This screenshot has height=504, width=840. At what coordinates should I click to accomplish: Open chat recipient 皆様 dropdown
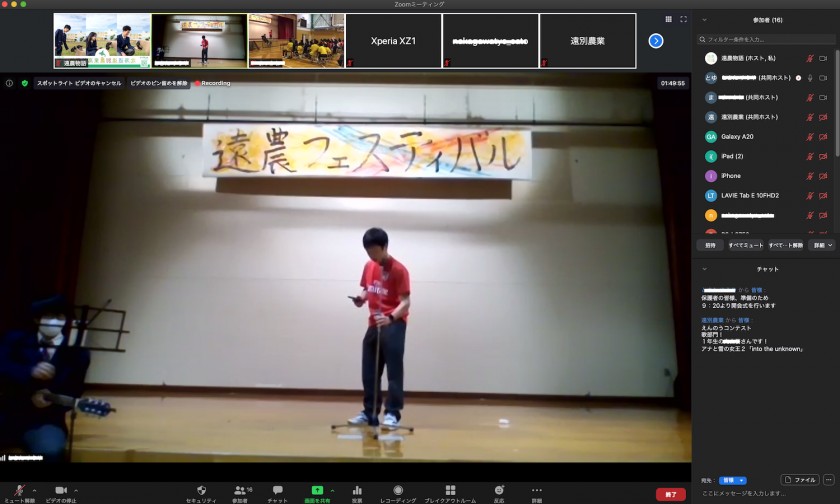point(732,480)
